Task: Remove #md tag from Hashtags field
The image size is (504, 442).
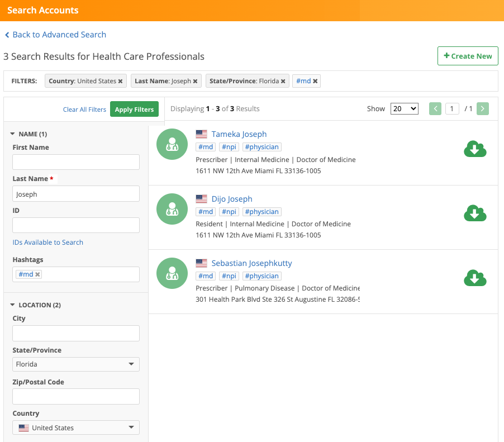Action: click(x=38, y=274)
